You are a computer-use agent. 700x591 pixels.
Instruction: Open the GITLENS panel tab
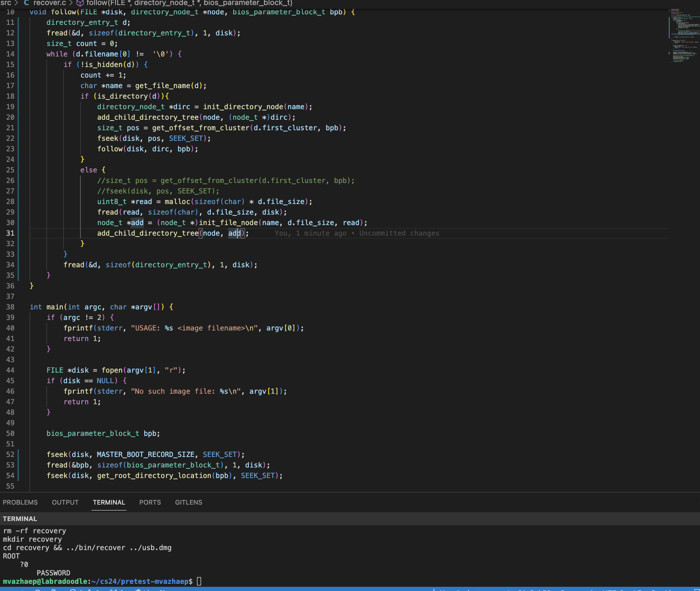188,502
